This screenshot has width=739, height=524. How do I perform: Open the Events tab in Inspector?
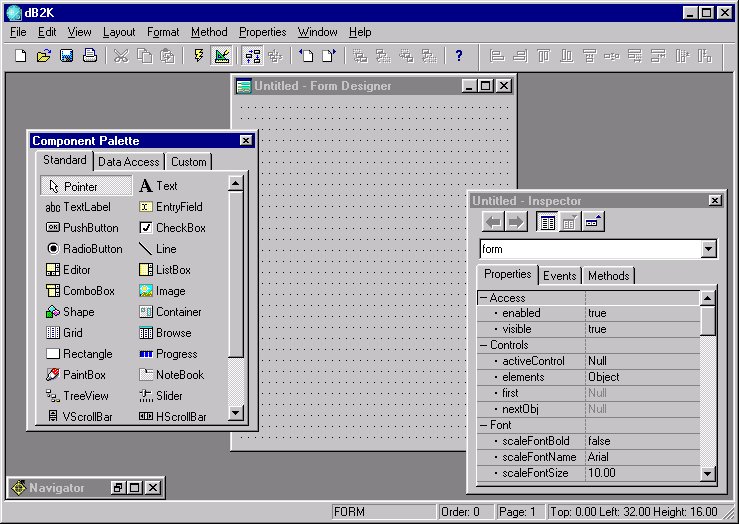[559, 276]
